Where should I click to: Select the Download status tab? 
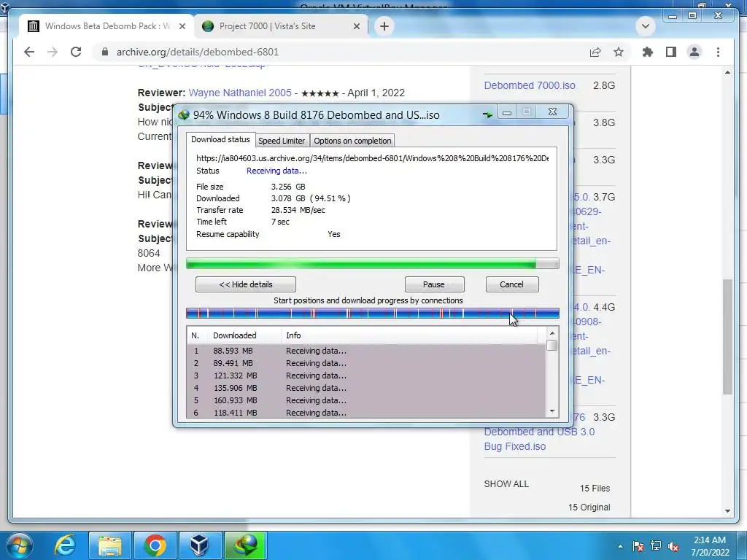point(220,139)
